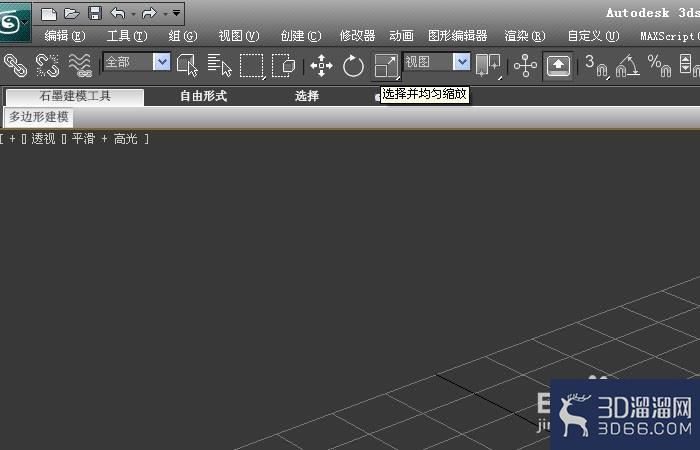Open the 编辑(E) menu
Viewport: 700px width, 450px height.
[65, 36]
